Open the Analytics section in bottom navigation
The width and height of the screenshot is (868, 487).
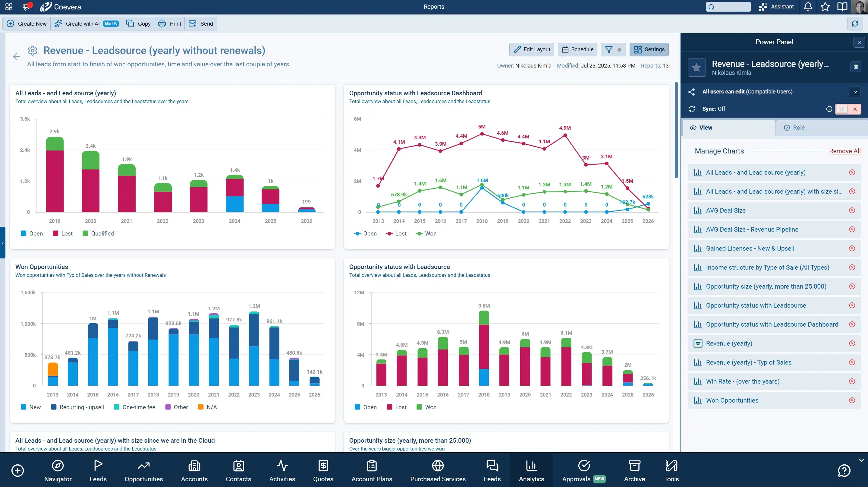coord(531,470)
